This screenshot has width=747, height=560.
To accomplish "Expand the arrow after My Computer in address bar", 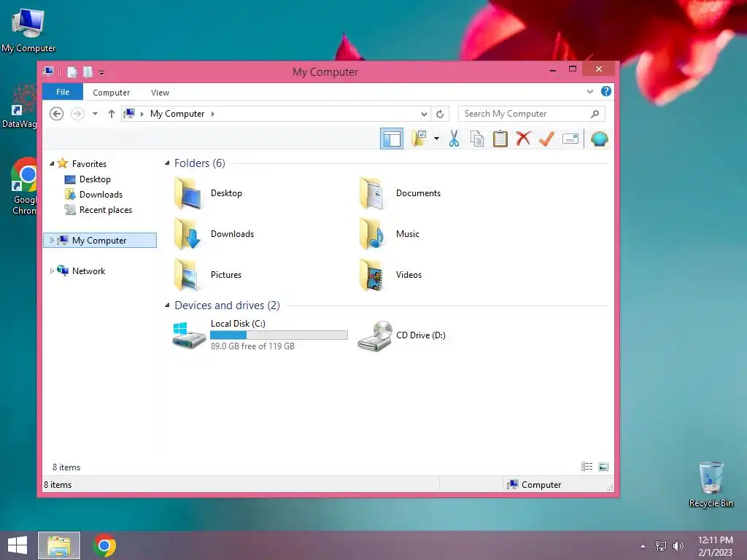I will tap(212, 114).
